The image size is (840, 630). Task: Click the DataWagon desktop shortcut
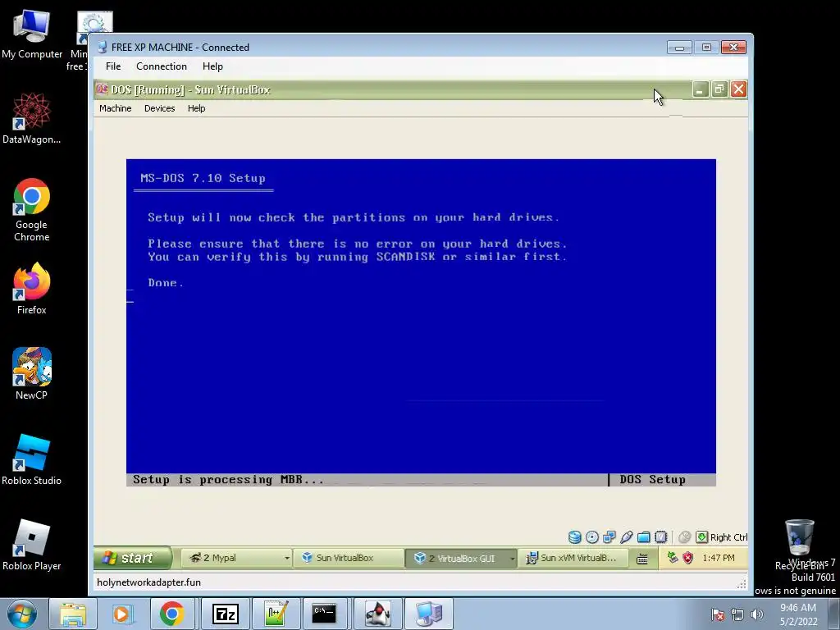pyautogui.click(x=32, y=118)
